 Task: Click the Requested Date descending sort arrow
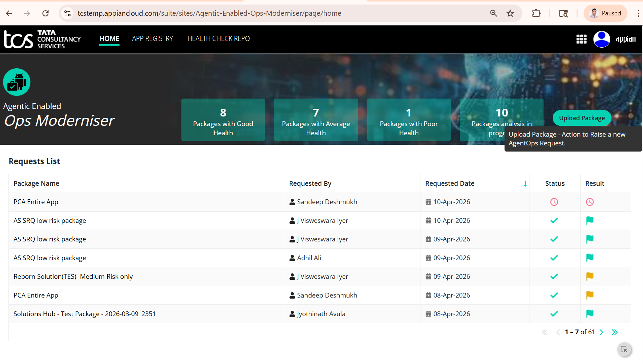click(525, 184)
